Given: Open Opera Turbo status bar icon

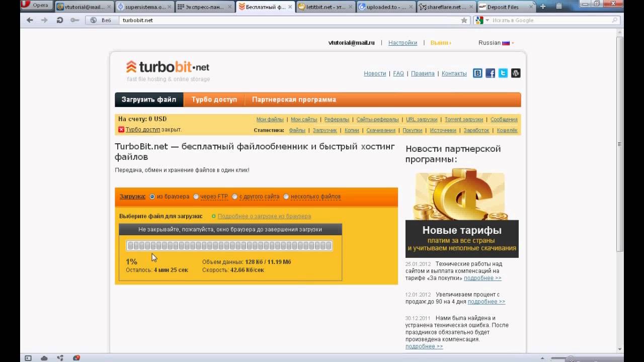Looking at the screenshot, I should (x=76, y=358).
